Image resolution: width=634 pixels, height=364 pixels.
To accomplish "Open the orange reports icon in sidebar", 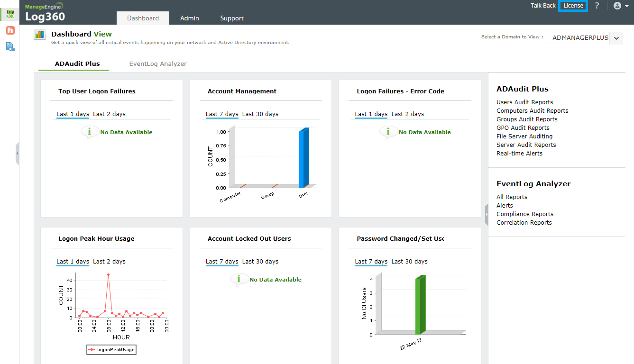I will click(x=10, y=31).
